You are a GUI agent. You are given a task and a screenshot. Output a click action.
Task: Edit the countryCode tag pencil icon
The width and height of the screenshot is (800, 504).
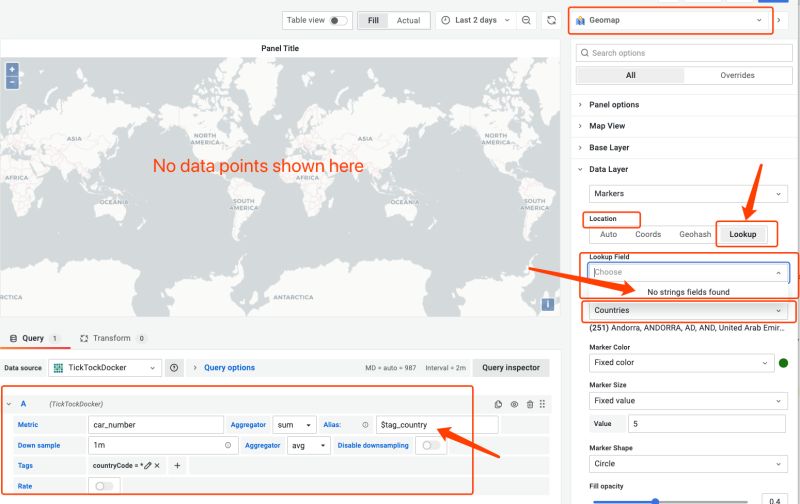(x=148, y=465)
